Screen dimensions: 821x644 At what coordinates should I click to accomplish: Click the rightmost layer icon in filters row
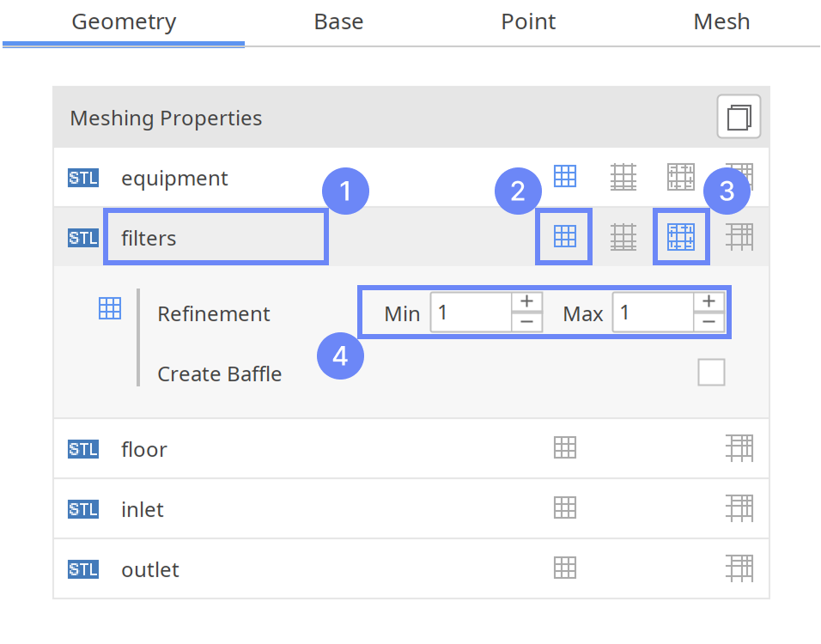[739, 236]
